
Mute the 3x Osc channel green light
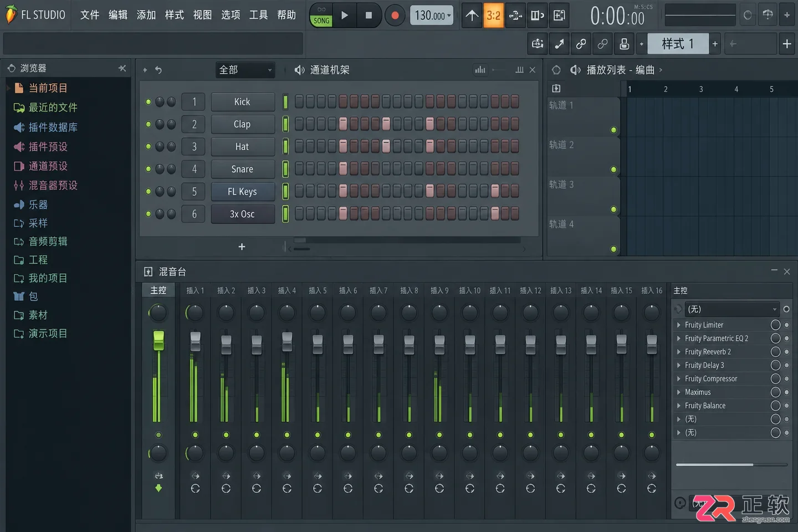(149, 213)
